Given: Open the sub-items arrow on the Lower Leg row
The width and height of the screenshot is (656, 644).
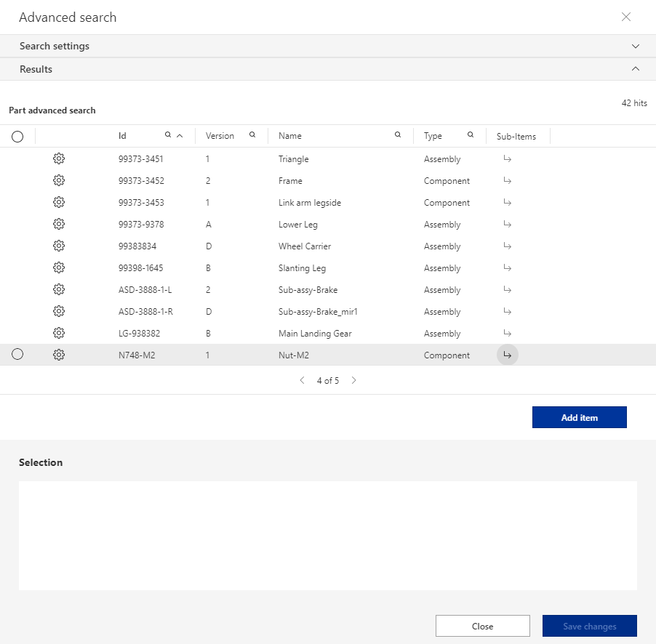Looking at the screenshot, I should coord(507,224).
